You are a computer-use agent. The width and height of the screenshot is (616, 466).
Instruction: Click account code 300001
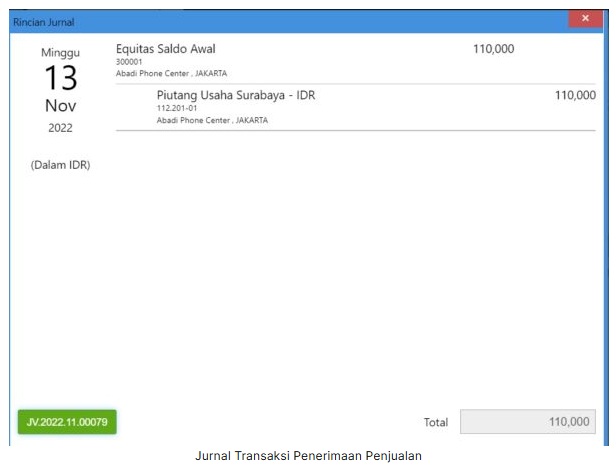click(131, 62)
